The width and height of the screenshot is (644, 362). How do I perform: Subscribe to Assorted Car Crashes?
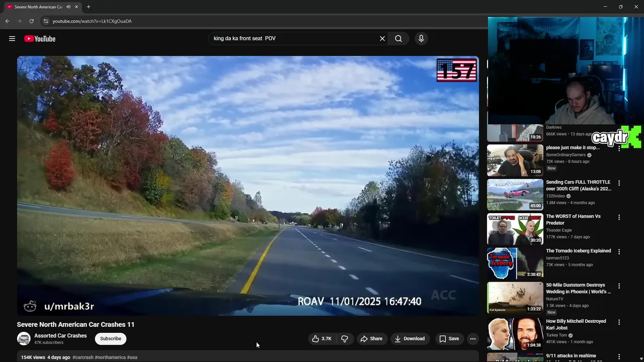click(x=111, y=339)
